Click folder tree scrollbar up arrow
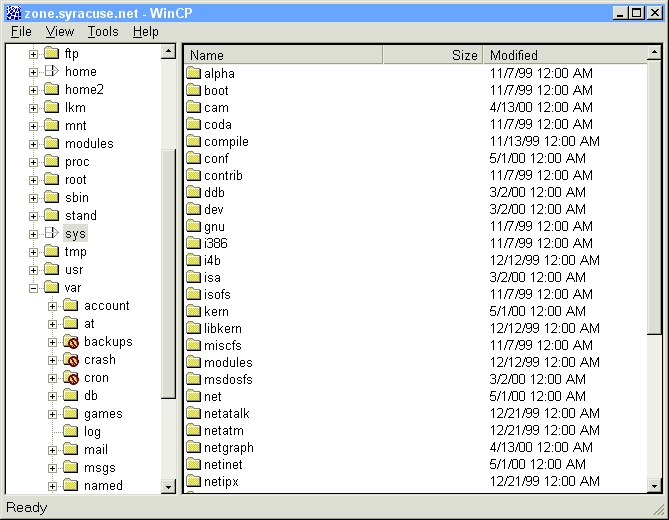Screen dimensions: 669x520 (169, 52)
